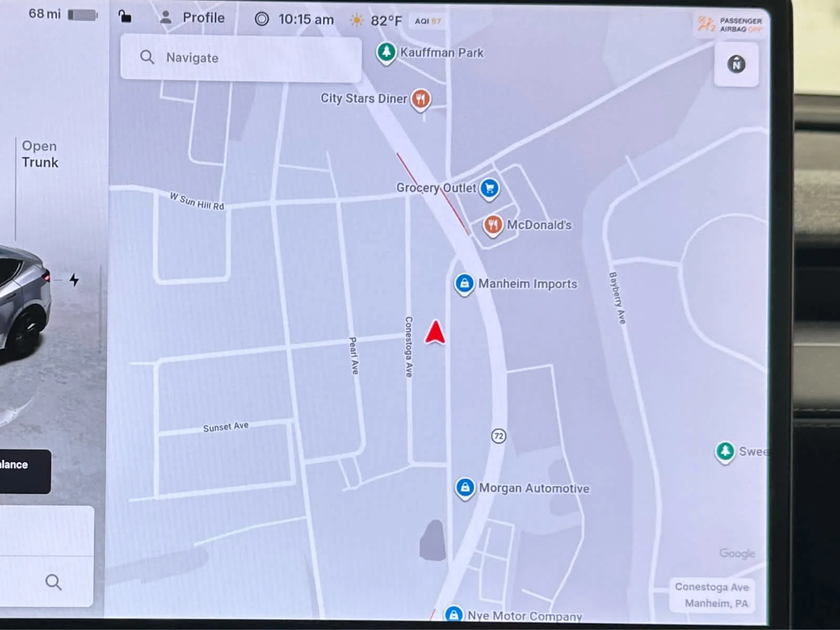Tap the AQI air quality badge
The width and height of the screenshot is (840, 630).
click(428, 21)
